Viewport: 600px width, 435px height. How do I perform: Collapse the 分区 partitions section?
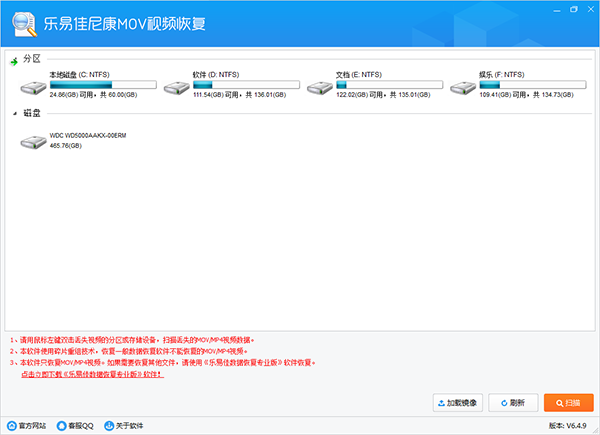point(14,61)
